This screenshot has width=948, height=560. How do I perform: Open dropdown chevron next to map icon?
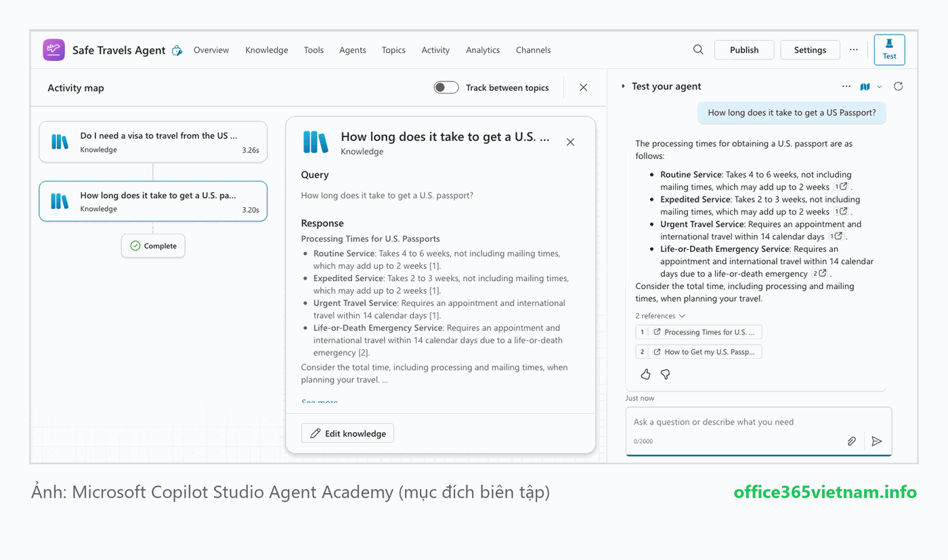(x=879, y=87)
